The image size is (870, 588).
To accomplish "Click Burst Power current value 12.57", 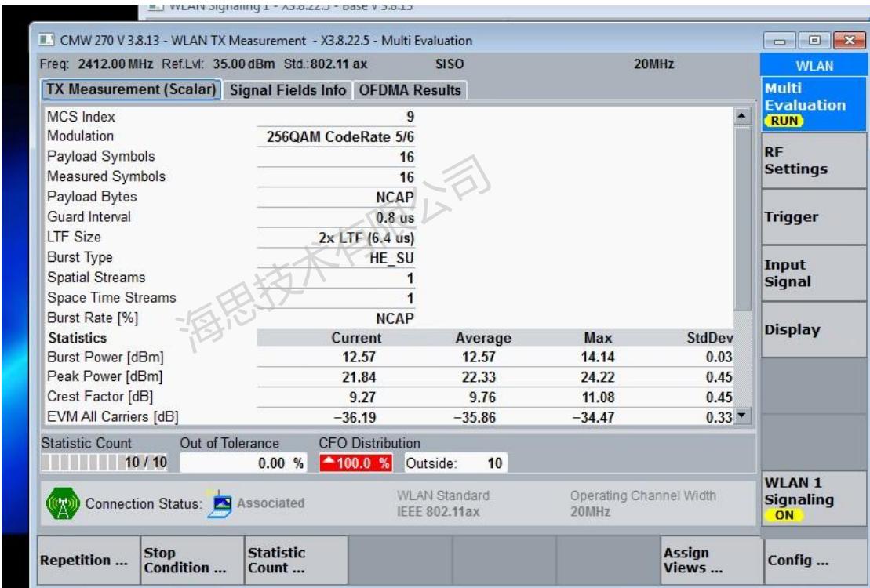I will 359,358.
